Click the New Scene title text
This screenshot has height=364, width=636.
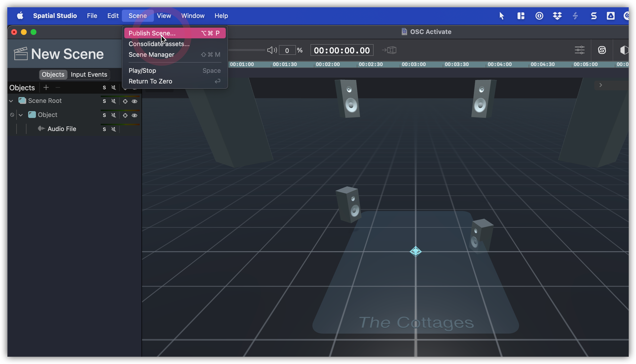click(x=67, y=54)
